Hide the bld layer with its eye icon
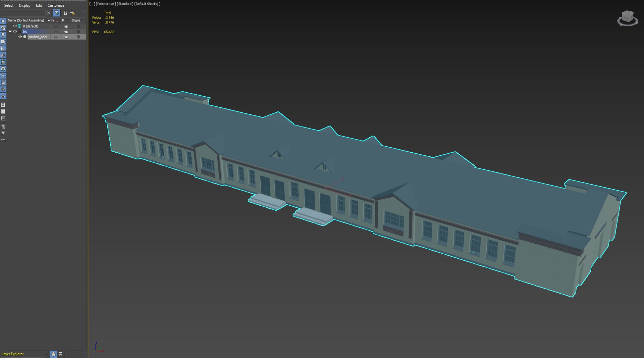 (15, 32)
